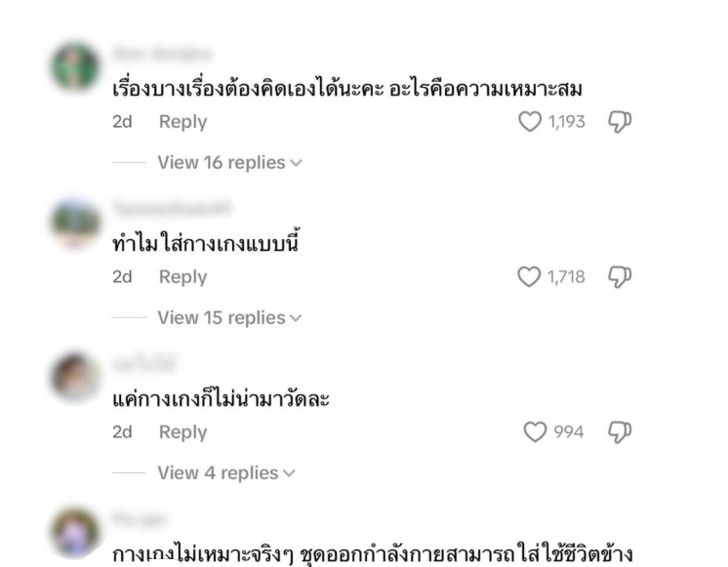Screen dimensions: 728x567
Task: Reply to the first comment
Action: click(182, 122)
